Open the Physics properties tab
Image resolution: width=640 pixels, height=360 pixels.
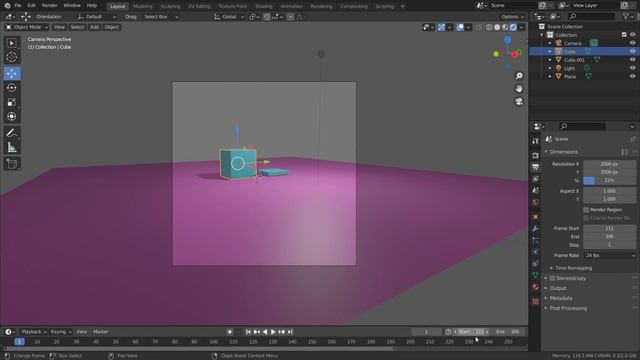536,252
